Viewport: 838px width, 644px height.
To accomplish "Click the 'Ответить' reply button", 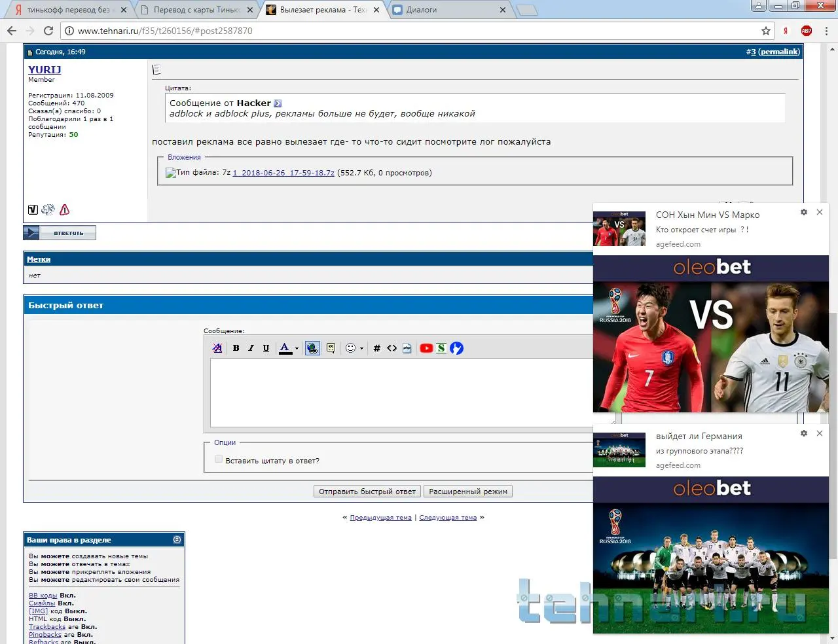I will (60, 233).
